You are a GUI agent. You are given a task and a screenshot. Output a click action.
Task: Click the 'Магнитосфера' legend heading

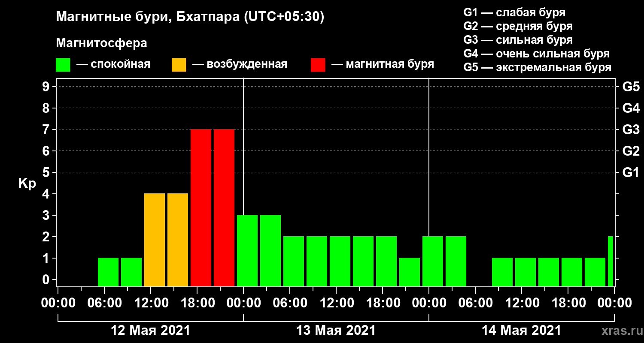tap(101, 43)
